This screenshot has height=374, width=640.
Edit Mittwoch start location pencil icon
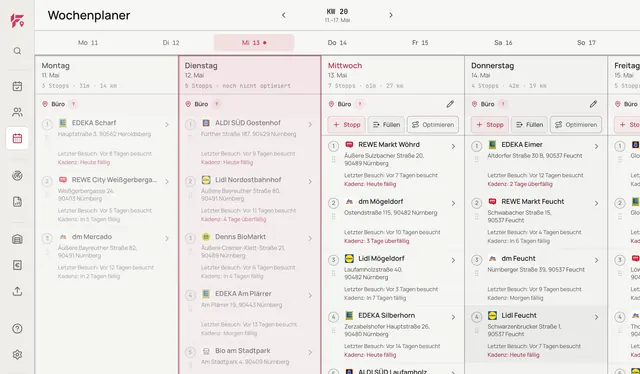[450, 104]
